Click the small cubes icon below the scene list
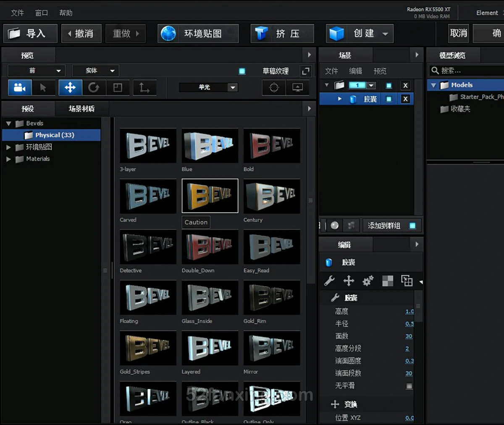 pos(352,225)
